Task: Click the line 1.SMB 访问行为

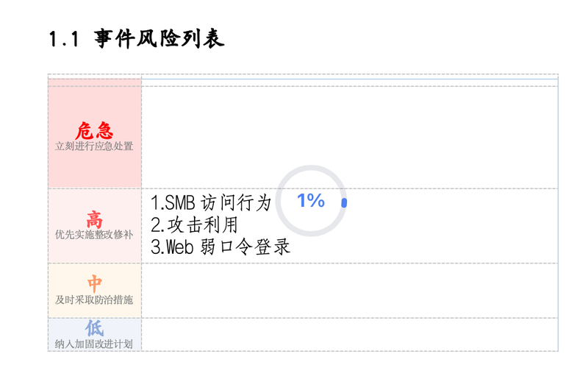Action: 211,203
